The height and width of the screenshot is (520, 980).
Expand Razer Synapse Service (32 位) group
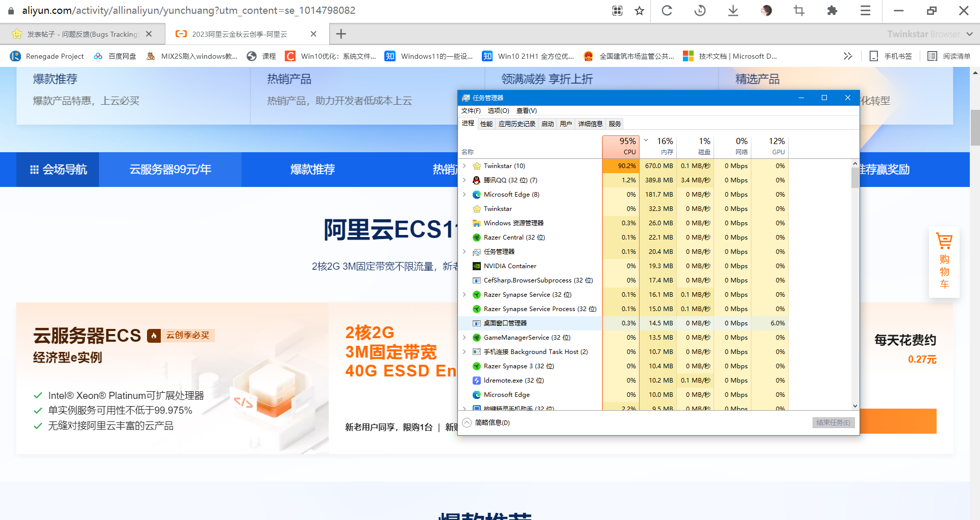coord(464,295)
